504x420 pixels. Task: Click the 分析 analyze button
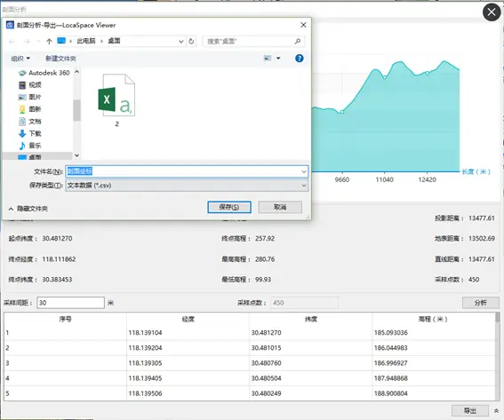[x=481, y=303]
